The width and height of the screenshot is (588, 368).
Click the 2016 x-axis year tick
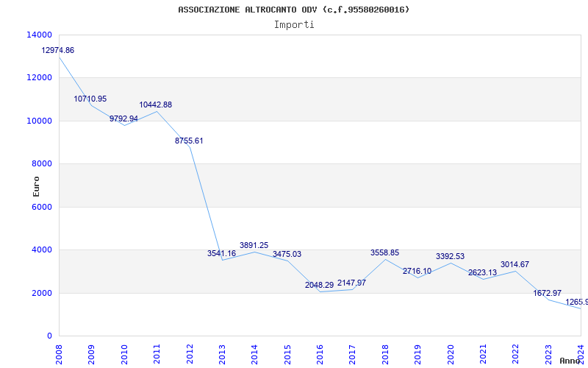(x=320, y=353)
